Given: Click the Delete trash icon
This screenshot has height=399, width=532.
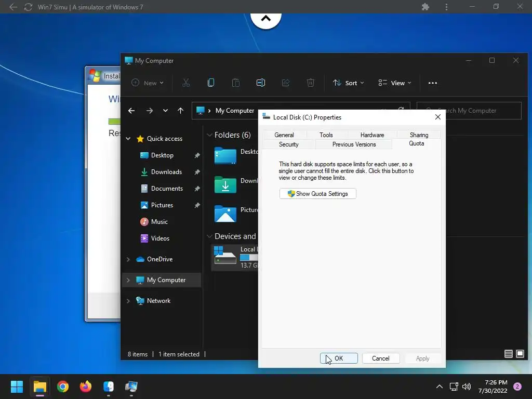Looking at the screenshot, I should point(311,83).
